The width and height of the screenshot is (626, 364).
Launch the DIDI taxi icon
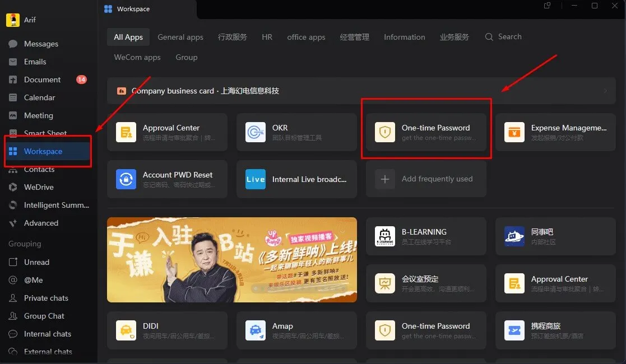tap(126, 330)
